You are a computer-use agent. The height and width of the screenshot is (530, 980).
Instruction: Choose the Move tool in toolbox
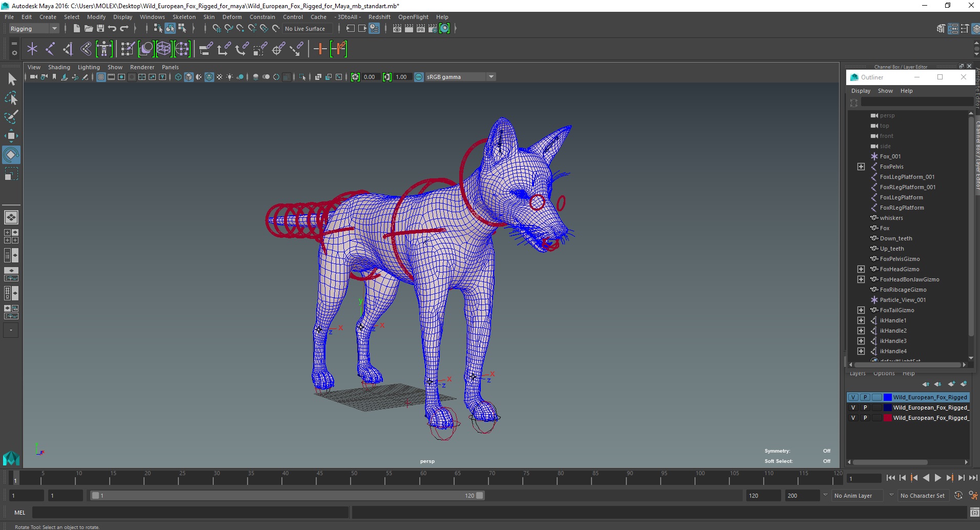[x=11, y=136]
